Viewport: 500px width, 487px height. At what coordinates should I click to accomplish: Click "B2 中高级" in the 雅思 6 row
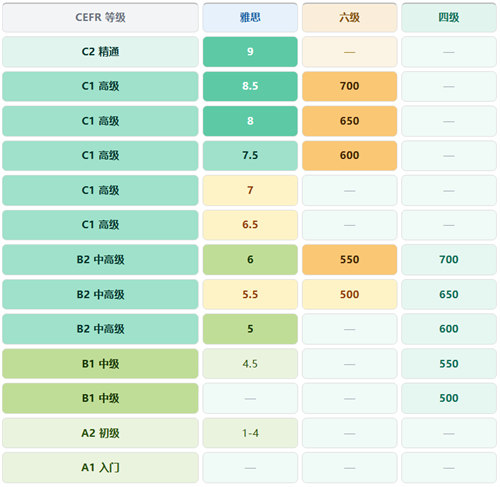point(100,260)
